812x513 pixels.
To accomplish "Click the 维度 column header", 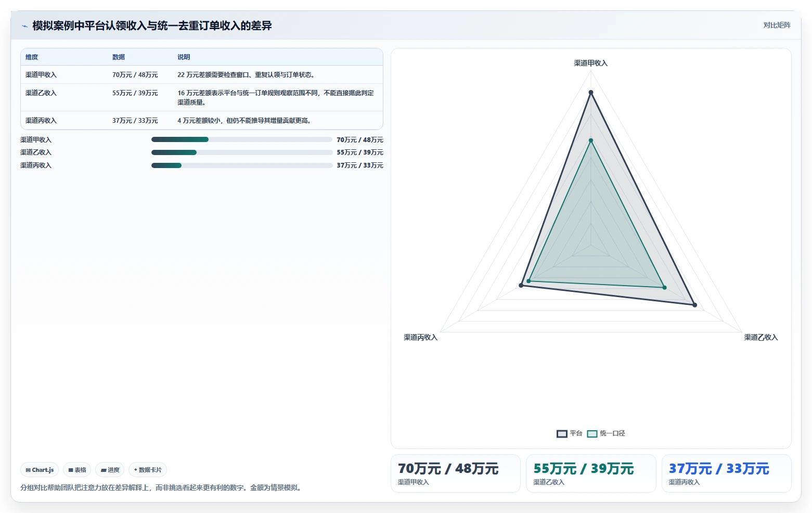I will 32,57.
